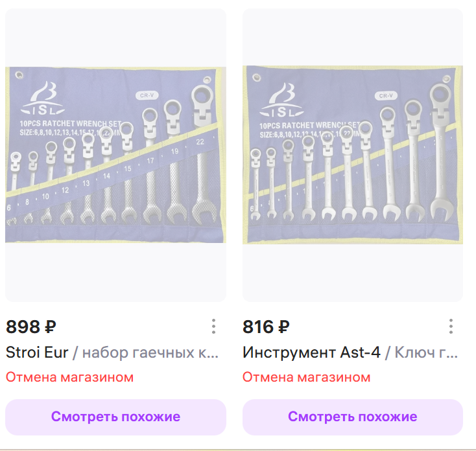Image resolution: width=476 pixels, height=451 pixels.
Task: Click ISL logo on Stroi Eur image
Action: tap(43, 98)
